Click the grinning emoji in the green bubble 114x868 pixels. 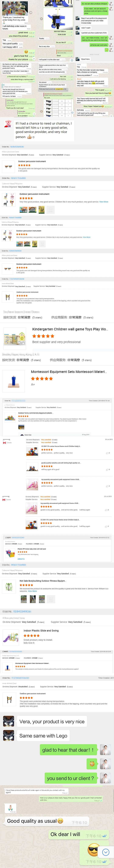92,763
